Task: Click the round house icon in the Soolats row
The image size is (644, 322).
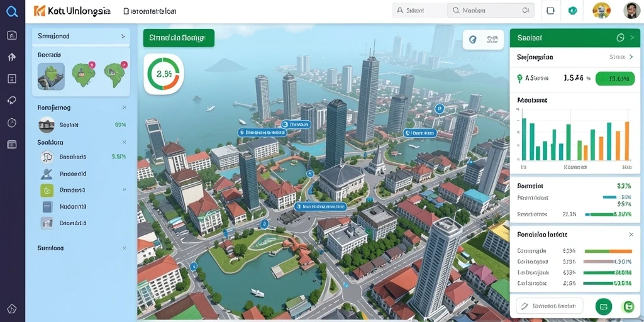Action: click(x=47, y=125)
